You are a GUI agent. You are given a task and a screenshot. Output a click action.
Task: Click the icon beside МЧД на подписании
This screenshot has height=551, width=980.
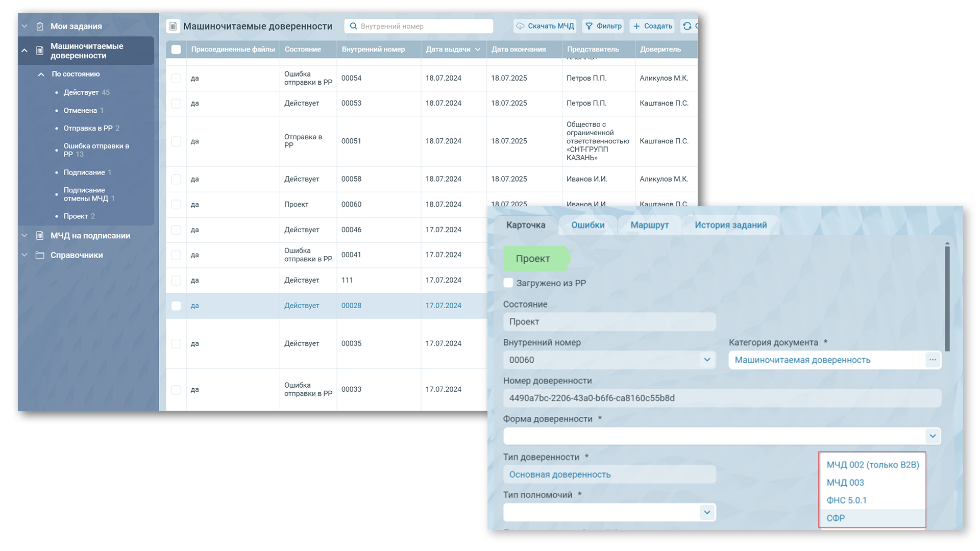click(40, 236)
